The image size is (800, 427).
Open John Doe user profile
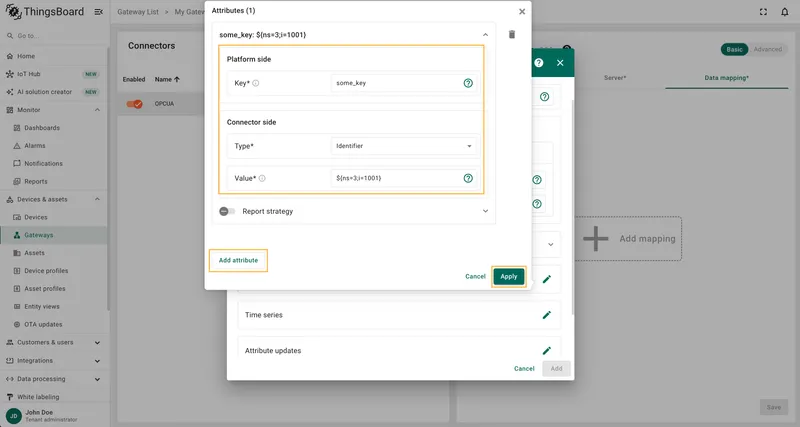pos(54,415)
